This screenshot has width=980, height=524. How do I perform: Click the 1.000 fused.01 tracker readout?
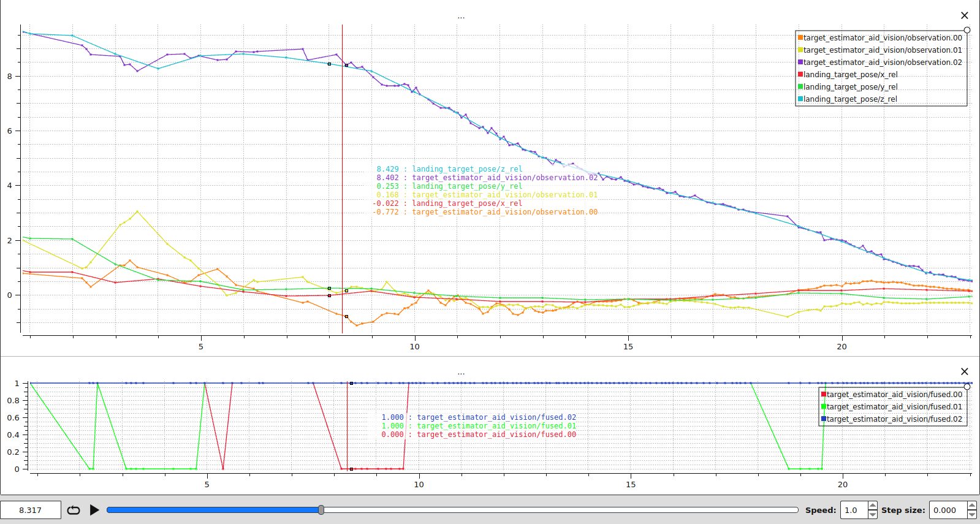tap(479, 426)
